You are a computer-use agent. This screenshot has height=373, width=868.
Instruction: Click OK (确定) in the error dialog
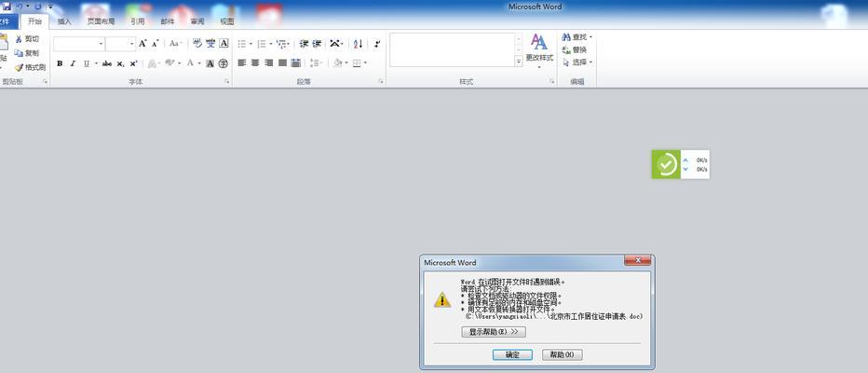pyautogui.click(x=512, y=354)
